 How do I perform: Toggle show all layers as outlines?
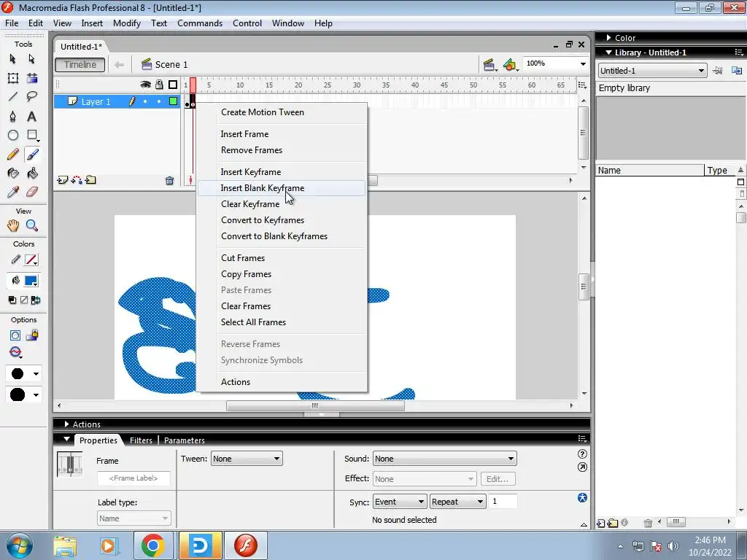click(x=173, y=85)
